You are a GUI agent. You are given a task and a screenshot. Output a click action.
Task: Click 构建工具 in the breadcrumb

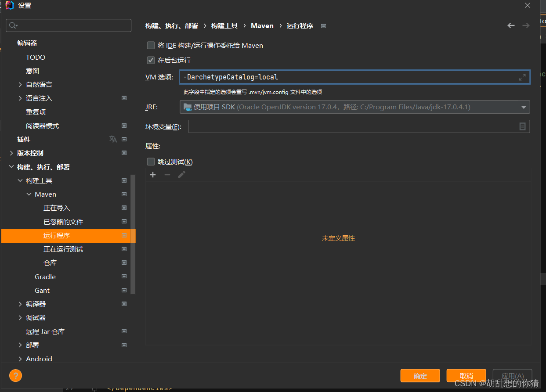click(x=224, y=25)
